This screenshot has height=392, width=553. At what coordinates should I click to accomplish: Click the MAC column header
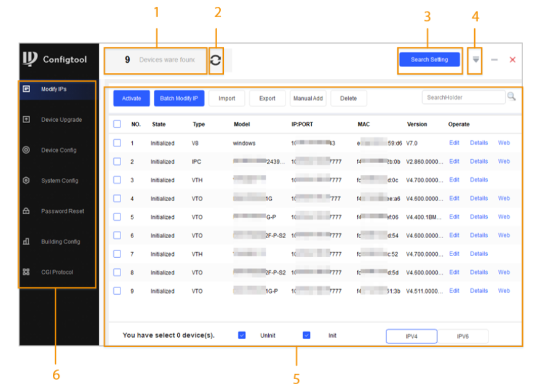(364, 124)
